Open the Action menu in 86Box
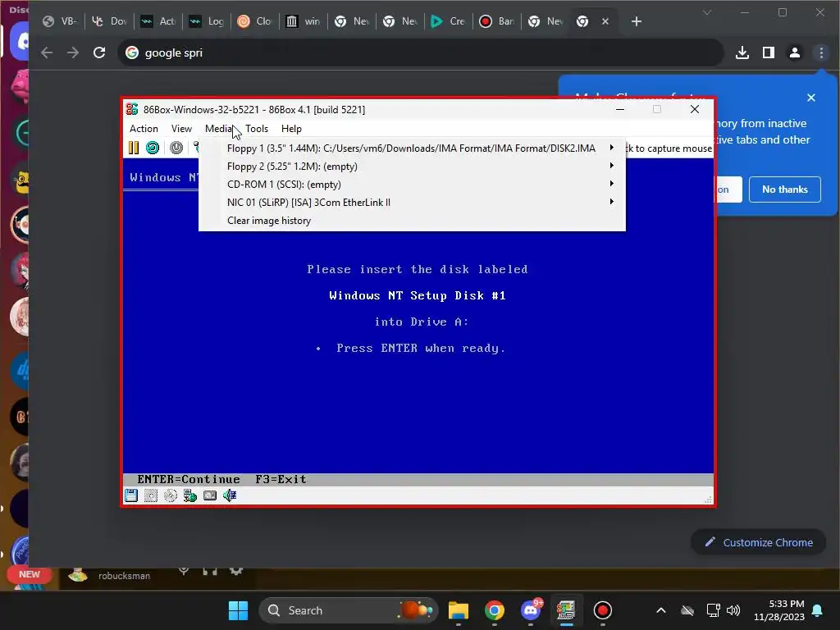Image resolution: width=840 pixels, height=630 pixels. (144, 129)
